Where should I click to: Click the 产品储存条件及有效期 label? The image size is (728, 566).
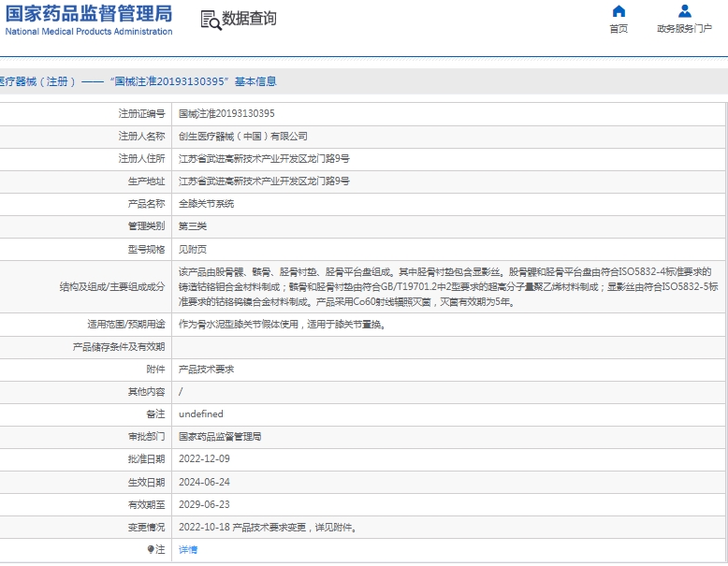point(119,347)
